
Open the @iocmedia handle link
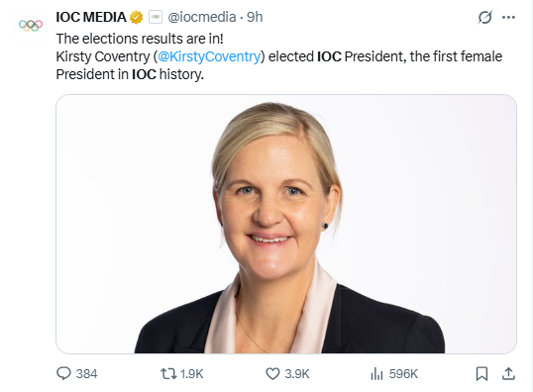coord(202,17)
